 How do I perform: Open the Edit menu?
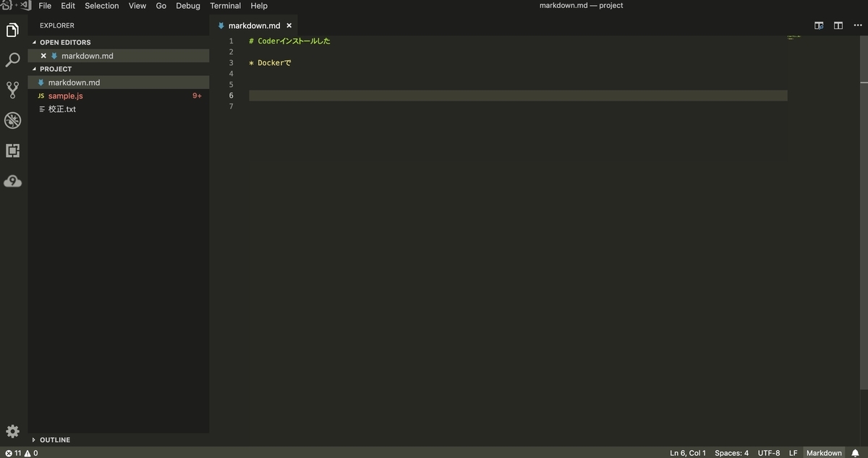click(x=68, y=6)
